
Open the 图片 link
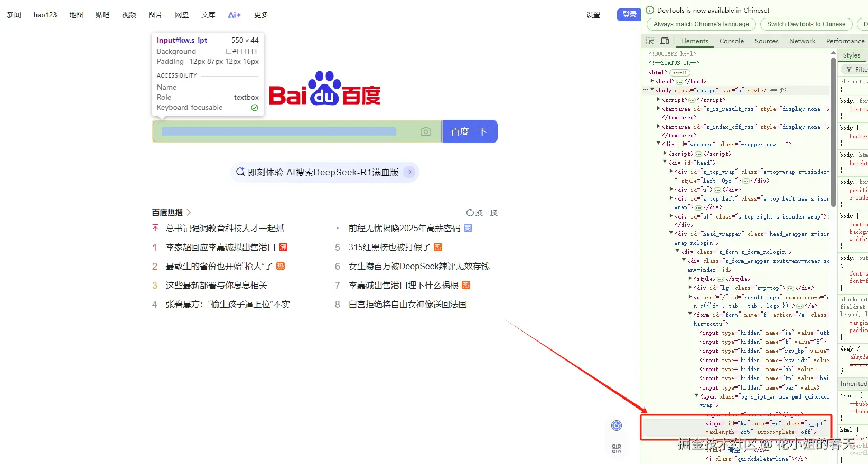tap(155, 15)
